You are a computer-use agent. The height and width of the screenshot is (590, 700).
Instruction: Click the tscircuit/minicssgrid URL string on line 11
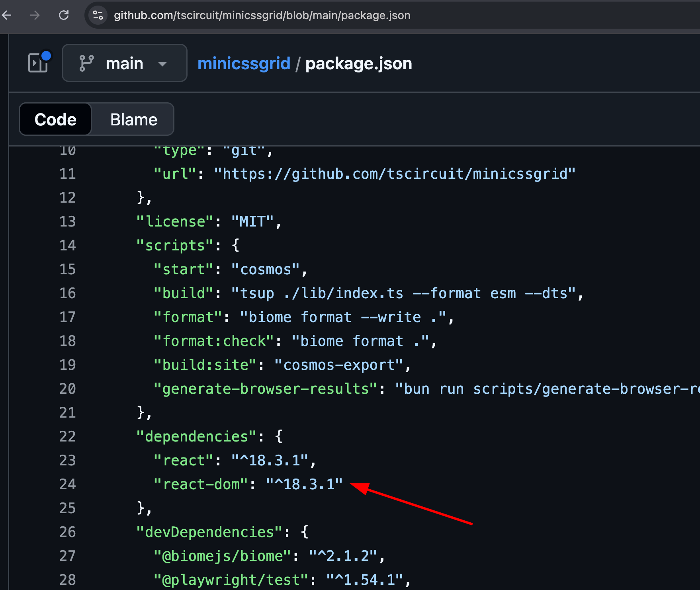click(395, 174)
